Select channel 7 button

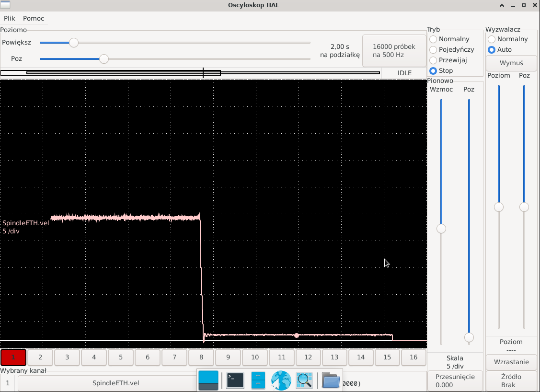[x=174, y=357]
